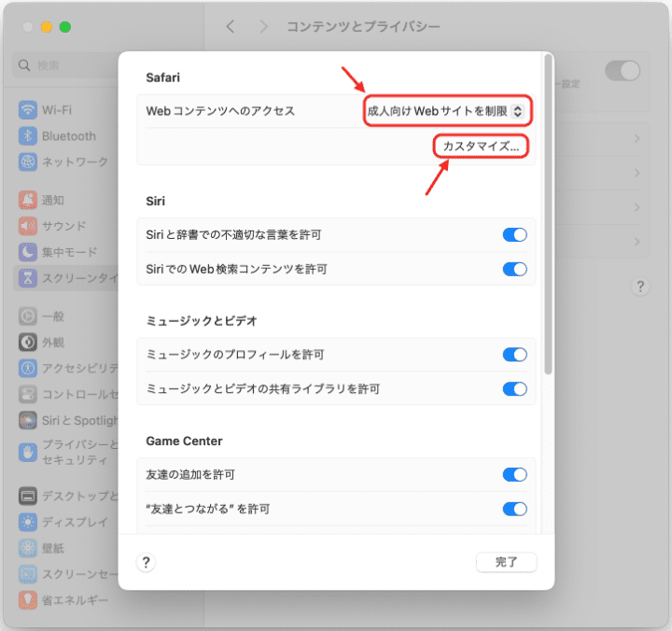Open the 成人向けWebサイトを制限 dropdown
Screen dimensions: 672x631
(x=447, y=111)
